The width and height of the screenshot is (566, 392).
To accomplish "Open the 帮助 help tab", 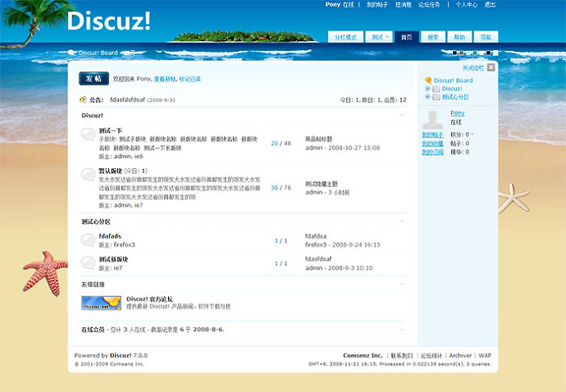I will 459,37.
